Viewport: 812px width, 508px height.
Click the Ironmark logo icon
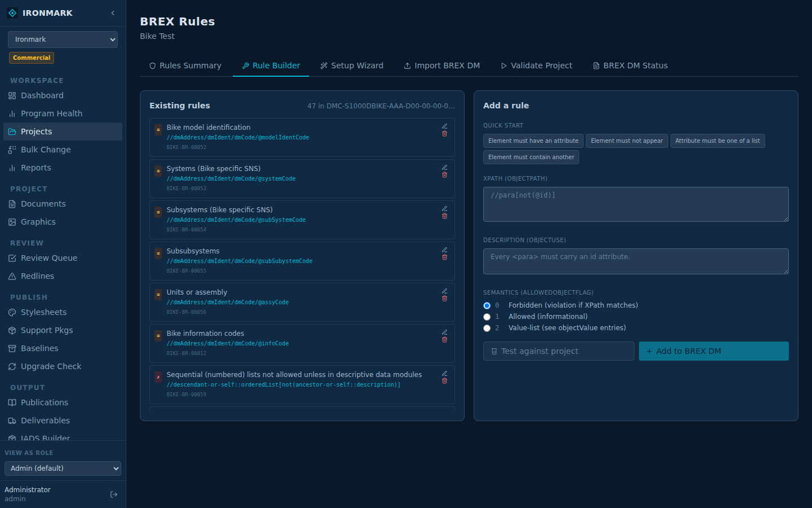point(12,13)
